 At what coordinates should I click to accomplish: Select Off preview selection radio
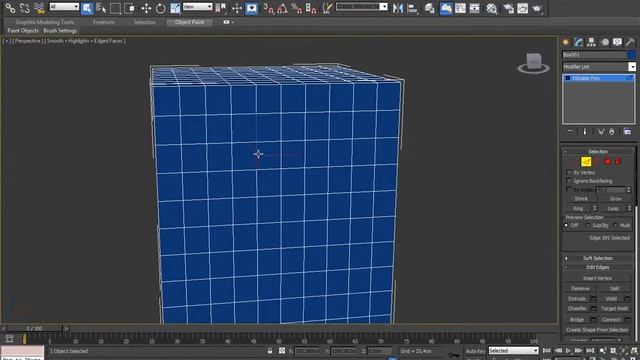coord(567,225)
